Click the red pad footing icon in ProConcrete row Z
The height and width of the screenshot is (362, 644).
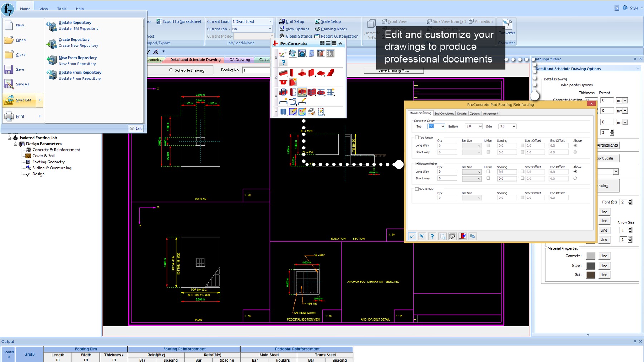click(x=302, y=73)
